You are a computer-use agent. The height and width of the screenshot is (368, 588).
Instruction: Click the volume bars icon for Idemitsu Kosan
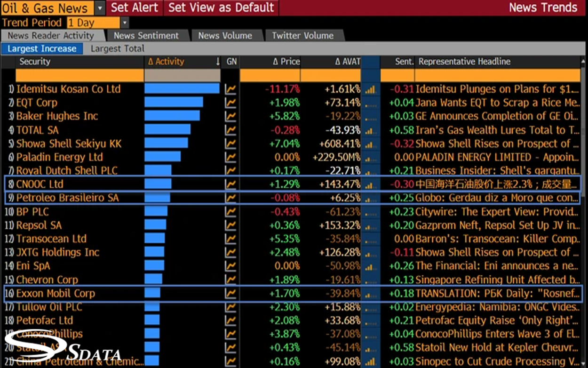(371, 89)
